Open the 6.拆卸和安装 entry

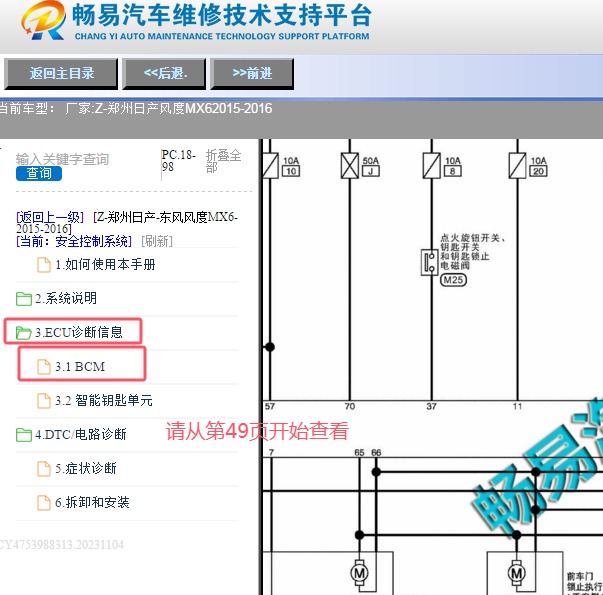(x=92, y=502)
